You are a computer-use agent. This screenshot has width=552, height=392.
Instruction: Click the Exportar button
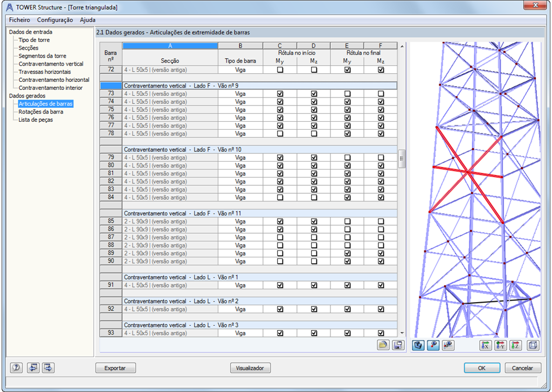pos(115,368)
